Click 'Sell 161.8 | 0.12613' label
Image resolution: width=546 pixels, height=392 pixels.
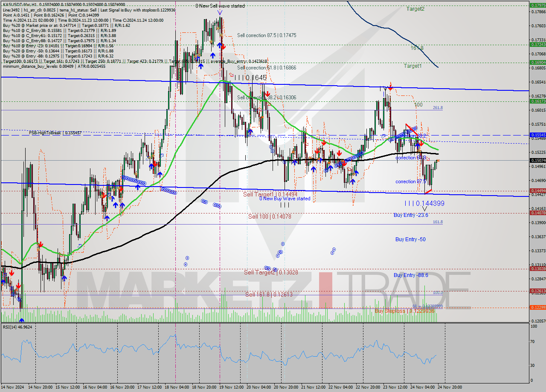(x=269, y=294)
